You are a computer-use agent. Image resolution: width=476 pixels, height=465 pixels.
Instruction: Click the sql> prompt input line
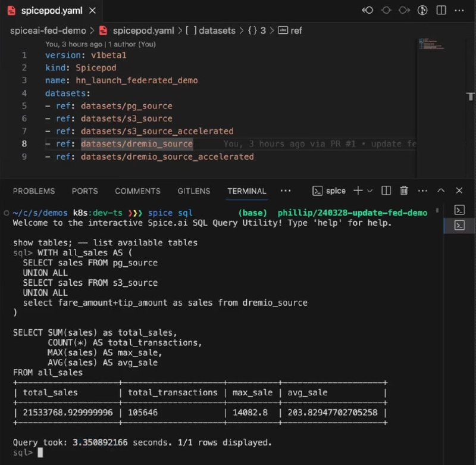coord(27,452)
